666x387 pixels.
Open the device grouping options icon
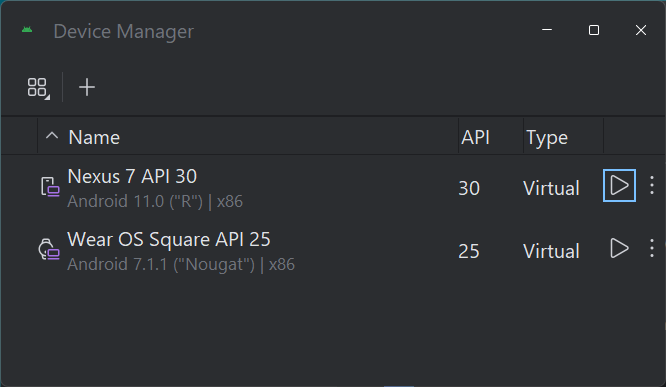38,88
